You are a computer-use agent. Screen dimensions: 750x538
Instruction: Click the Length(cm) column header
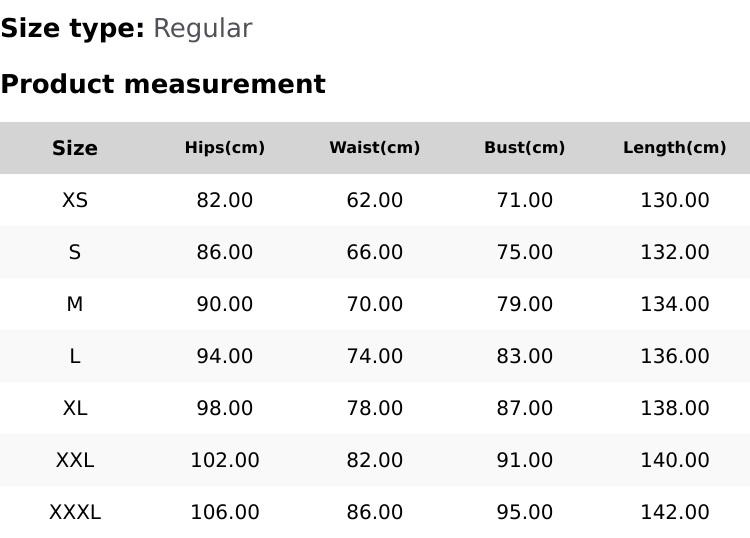(x=675, y=148)
